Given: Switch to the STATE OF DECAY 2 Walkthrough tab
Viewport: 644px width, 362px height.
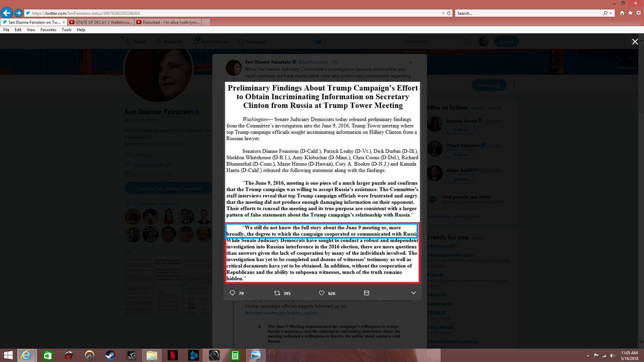Looking at the screenshot, I should tap(101, 22).
